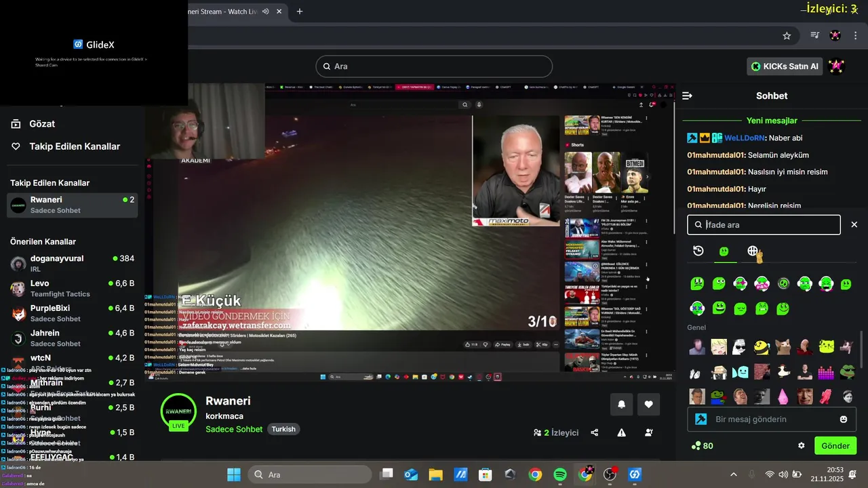Viewport: 868px width, 488px height.
Task: Open chat settings gear icon
Action: click(x=802, y=446)
